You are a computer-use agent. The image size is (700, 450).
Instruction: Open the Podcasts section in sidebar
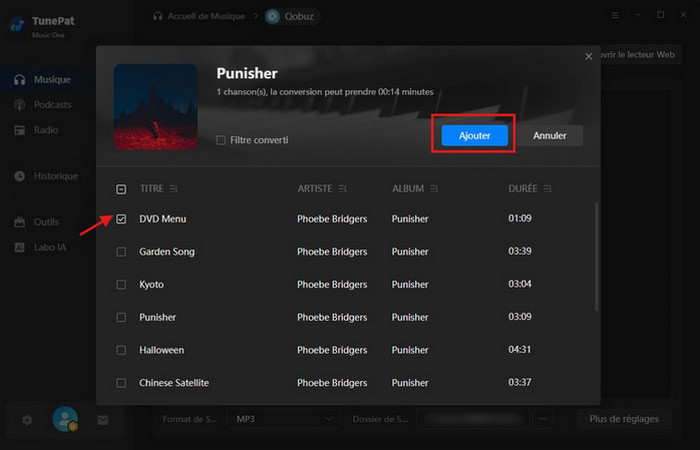coord(52,105)
